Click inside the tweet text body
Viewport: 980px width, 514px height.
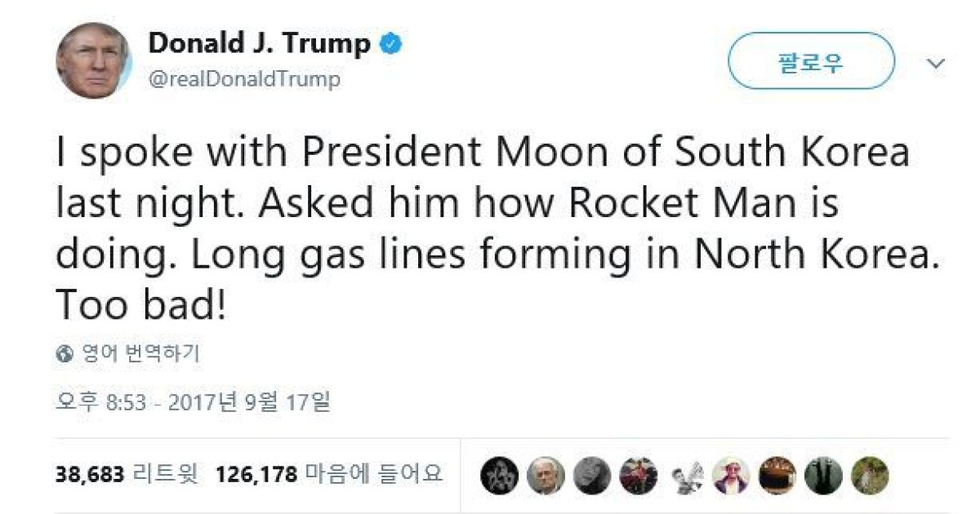click(x=482, y=220)
